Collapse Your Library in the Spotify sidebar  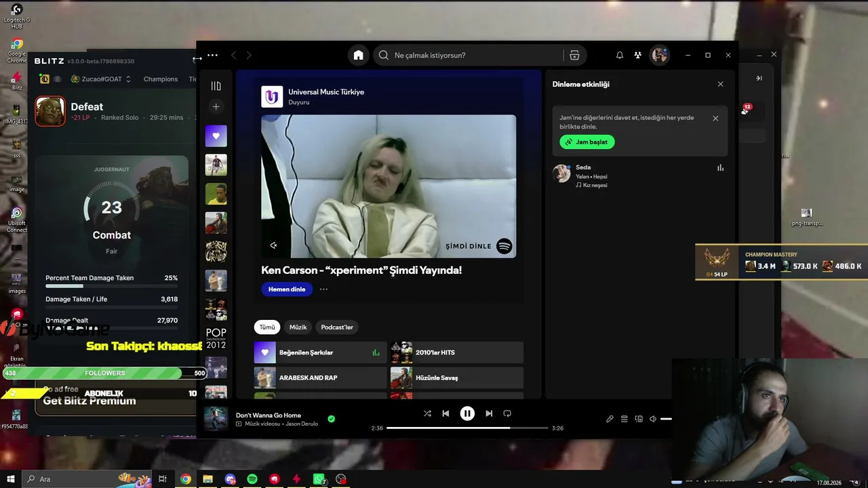coord(216,86)
